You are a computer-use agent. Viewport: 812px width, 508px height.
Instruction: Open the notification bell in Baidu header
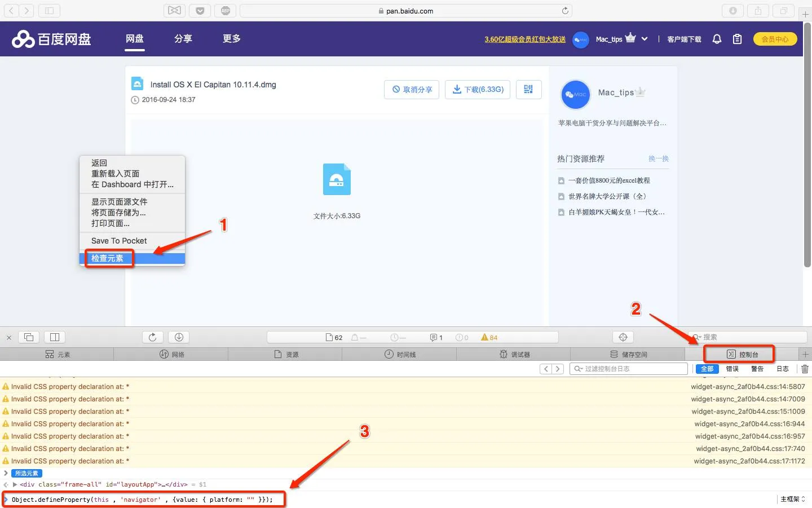[x=717, y=39]
